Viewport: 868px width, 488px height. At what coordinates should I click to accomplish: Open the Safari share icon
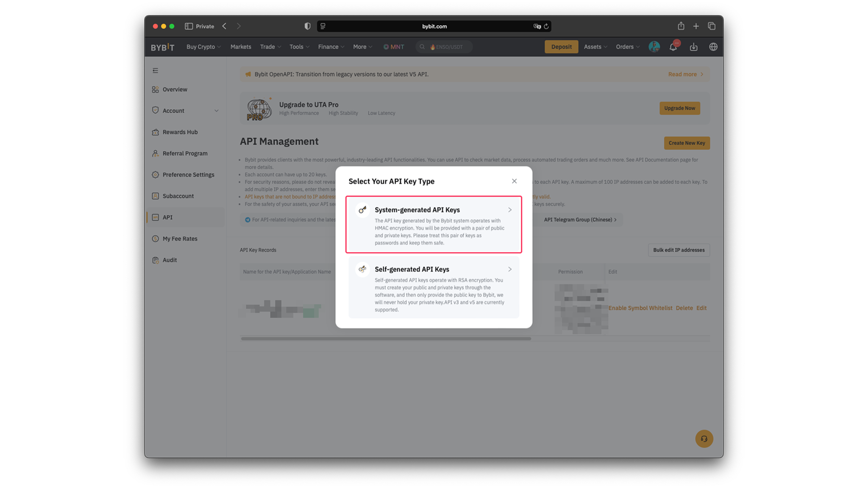681,26
